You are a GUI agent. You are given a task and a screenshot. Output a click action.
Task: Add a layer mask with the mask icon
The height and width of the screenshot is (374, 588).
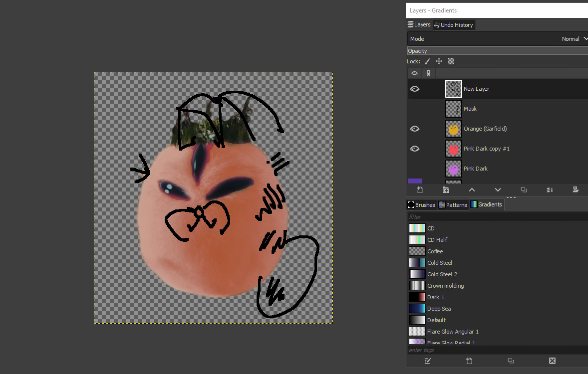(576, 189)
